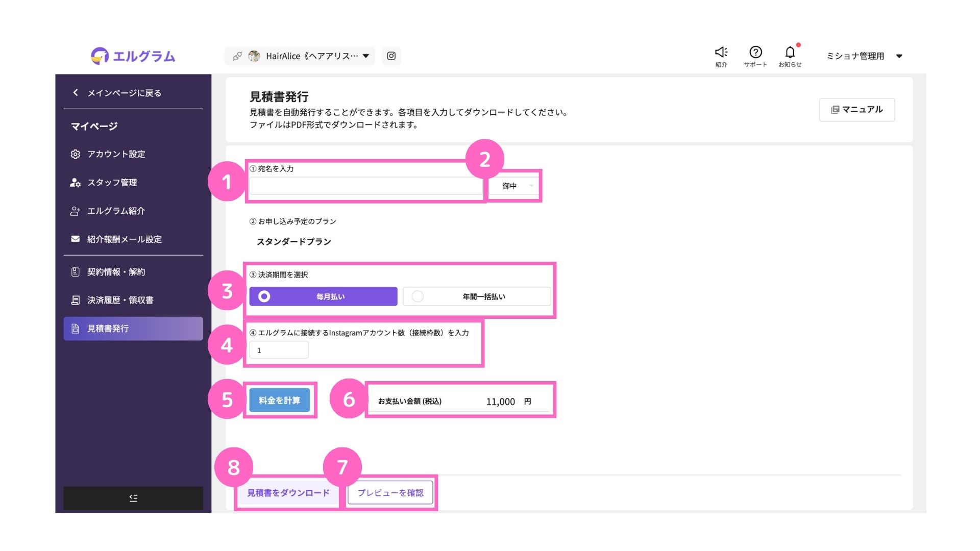
Task: Click the megaphone 紹介 icon
Action: 721,53
